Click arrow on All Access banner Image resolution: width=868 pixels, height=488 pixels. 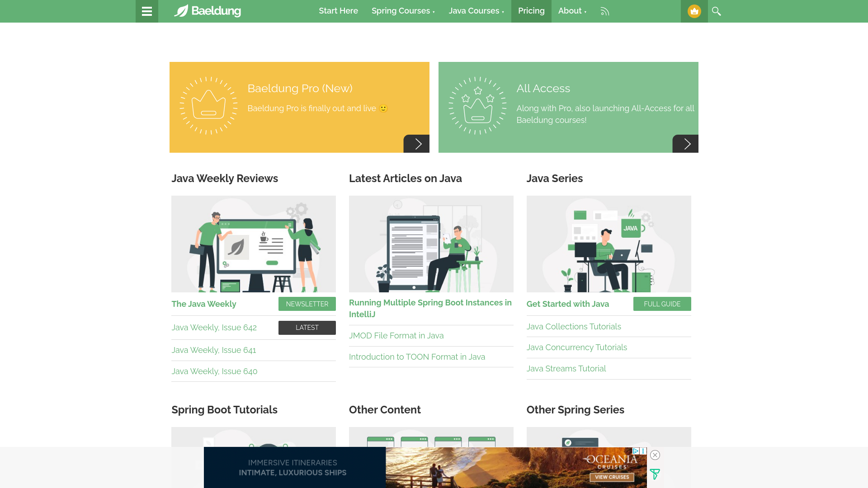[x=685, y=144]
